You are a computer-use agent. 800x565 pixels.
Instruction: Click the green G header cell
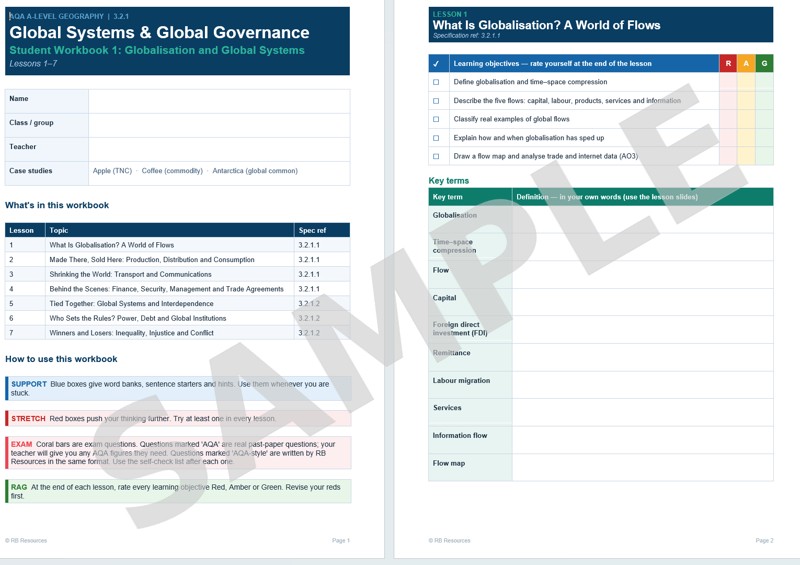pyautogui.click(x=764, y=63)
